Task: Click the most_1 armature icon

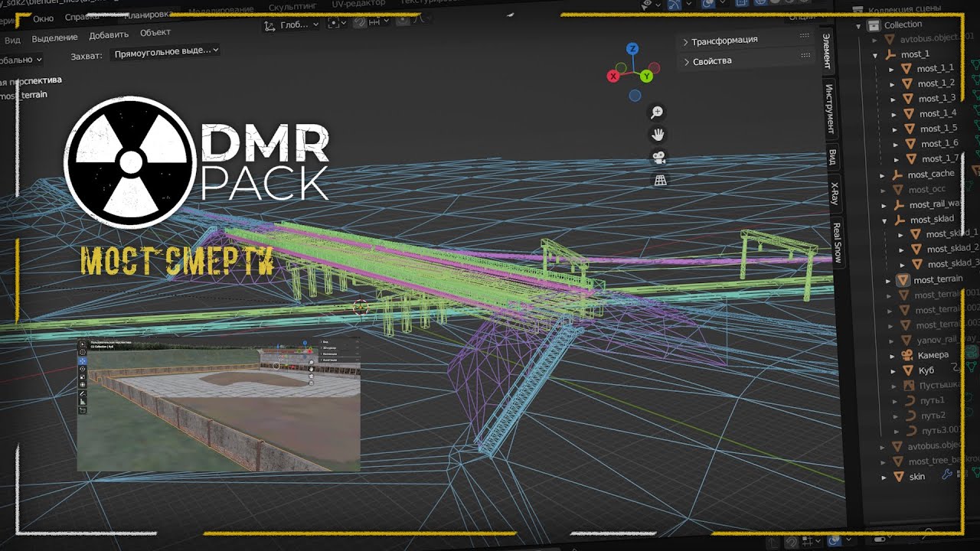Action: [x=890, y=54]
